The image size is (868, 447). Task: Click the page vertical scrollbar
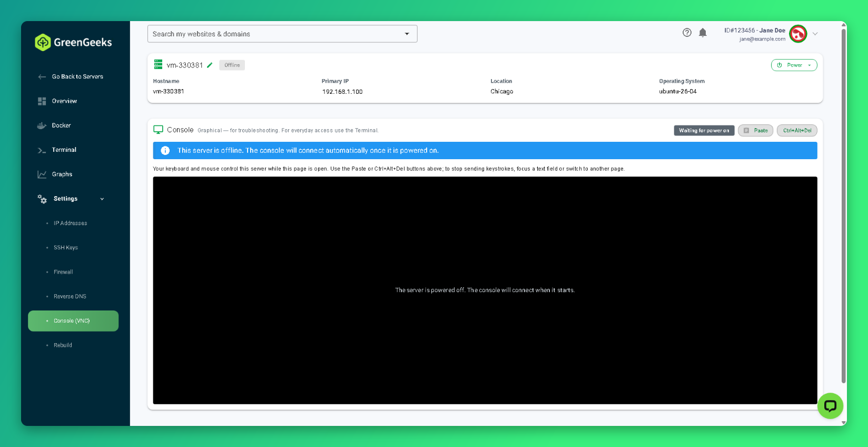point(844,206)
